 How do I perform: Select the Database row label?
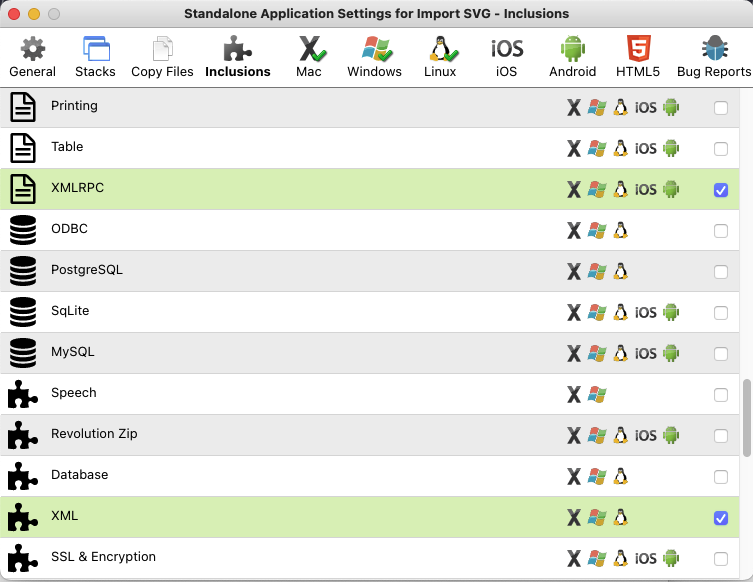80,474
